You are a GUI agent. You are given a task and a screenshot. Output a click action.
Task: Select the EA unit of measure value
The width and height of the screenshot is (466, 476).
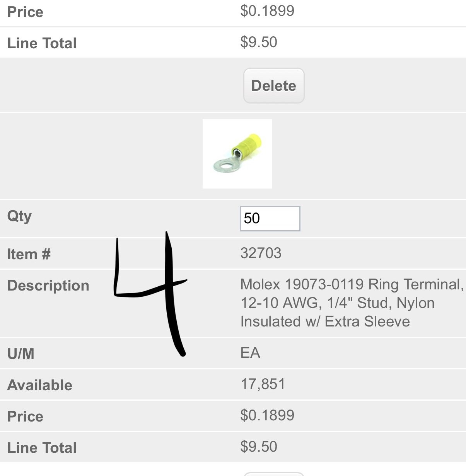pyautogui.click(x=250, y=353)
